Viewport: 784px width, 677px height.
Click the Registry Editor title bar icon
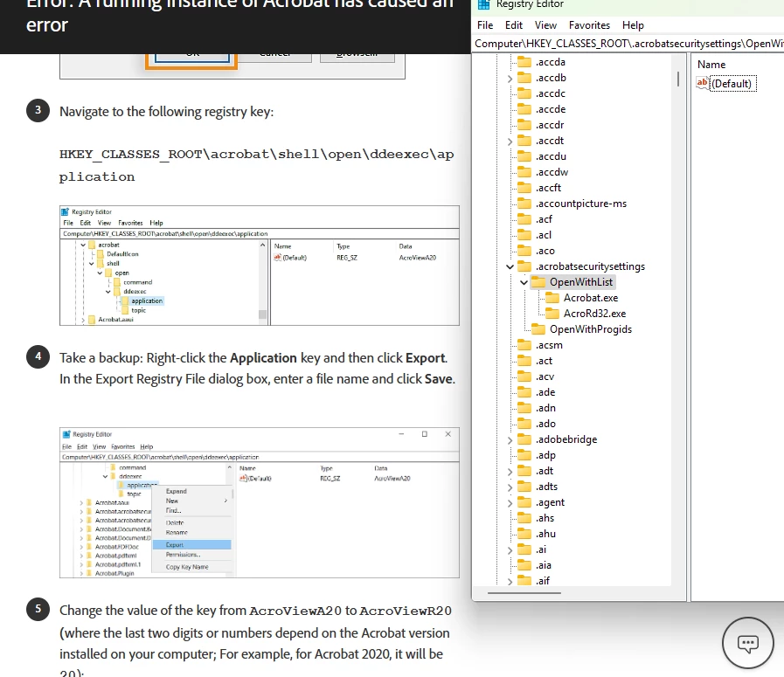coord(483,4)
